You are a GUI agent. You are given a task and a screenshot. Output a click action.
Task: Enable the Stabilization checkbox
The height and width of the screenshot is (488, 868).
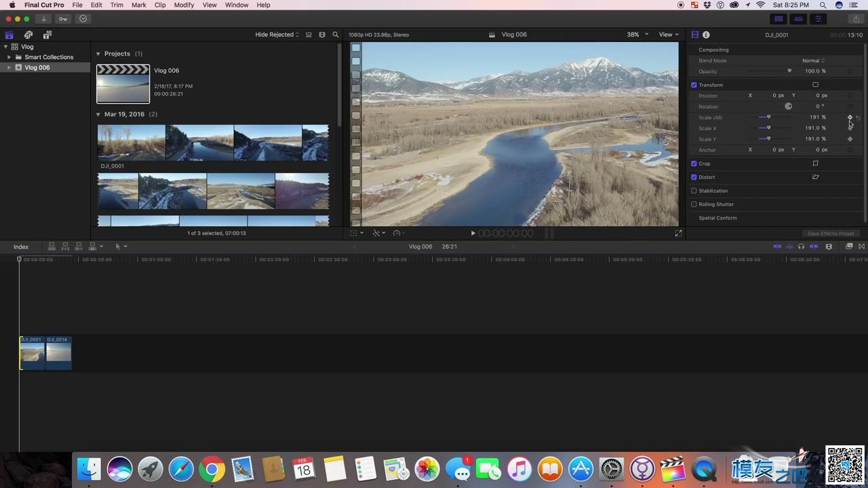coord(694,190)
